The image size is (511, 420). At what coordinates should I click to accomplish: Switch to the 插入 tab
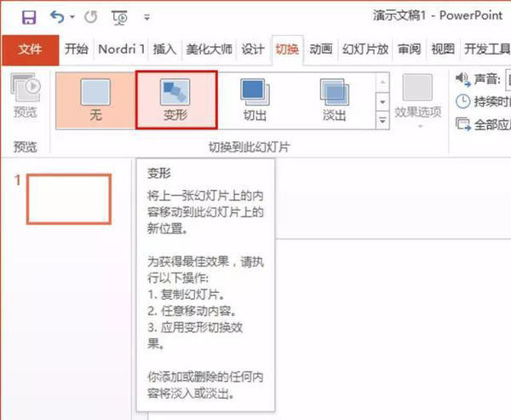(164, 49)
